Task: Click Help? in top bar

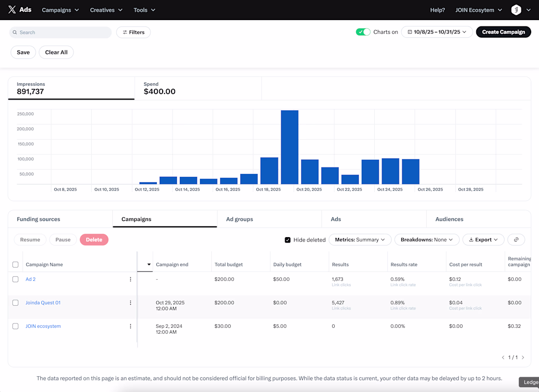Action: point(437,10)
